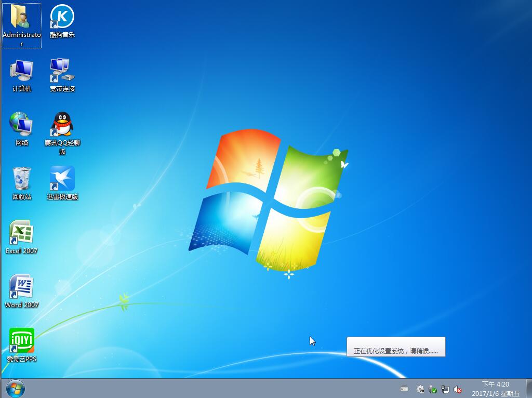532x398 pixels.
Task: Click the gear notification icon in the tray
Action: pos(420,389)
